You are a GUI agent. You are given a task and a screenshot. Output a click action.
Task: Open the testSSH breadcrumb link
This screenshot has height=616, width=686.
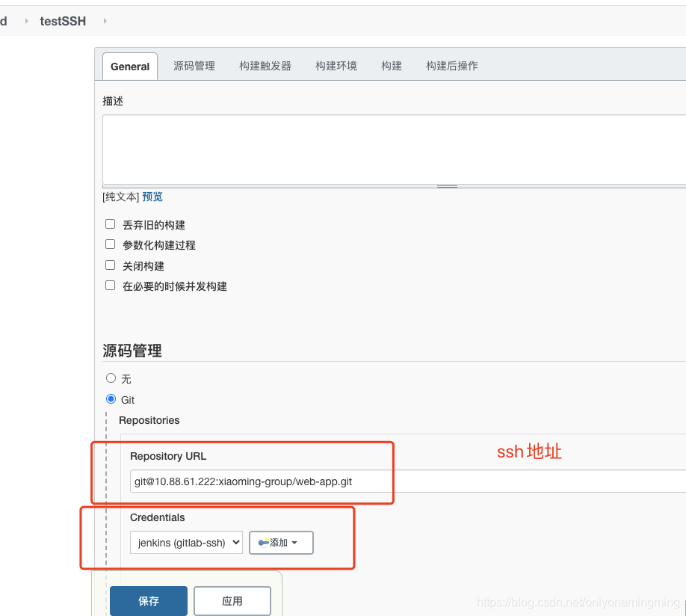pyautogui.click(x=63, y=21)
